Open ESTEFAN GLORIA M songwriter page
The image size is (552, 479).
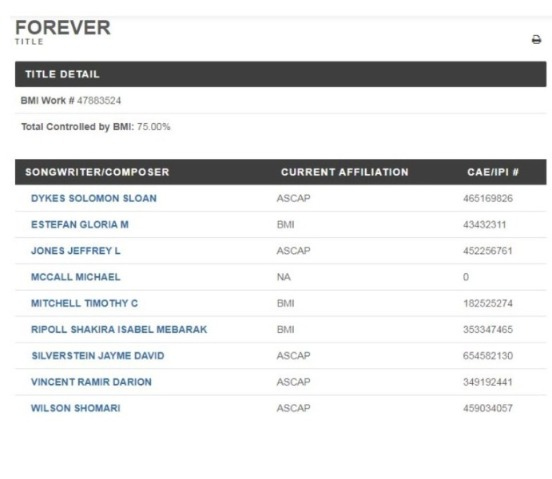click(80, 225)
